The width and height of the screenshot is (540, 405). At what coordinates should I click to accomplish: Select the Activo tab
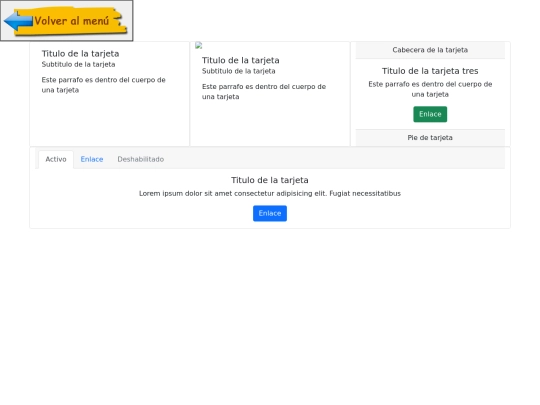56,159
